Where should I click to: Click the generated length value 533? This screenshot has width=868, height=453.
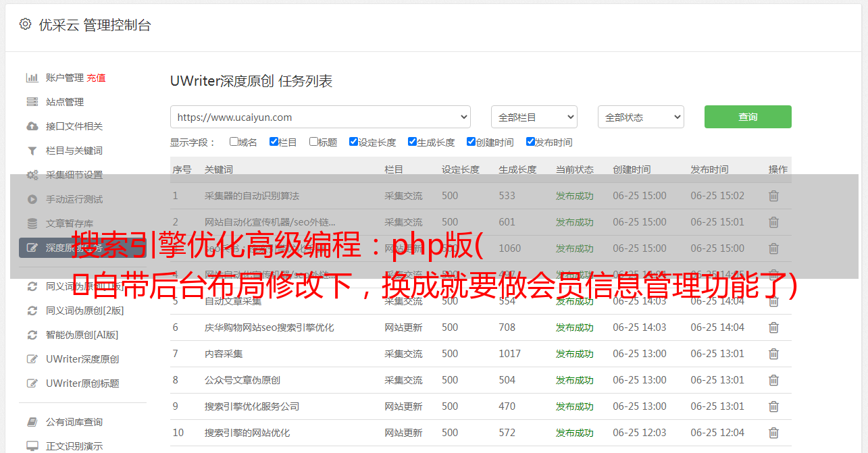point(507,196)
